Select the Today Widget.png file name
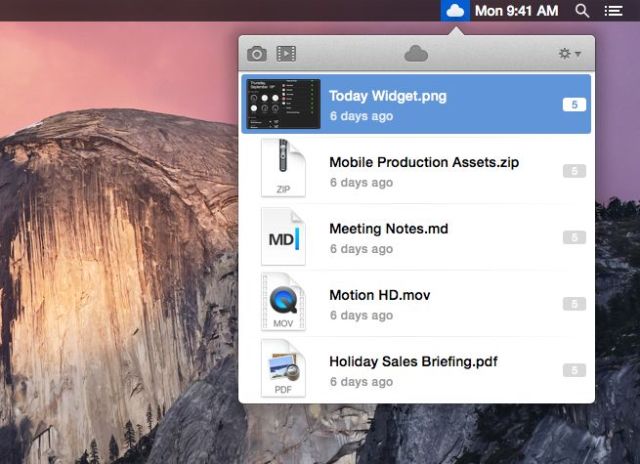 point(388,96)
